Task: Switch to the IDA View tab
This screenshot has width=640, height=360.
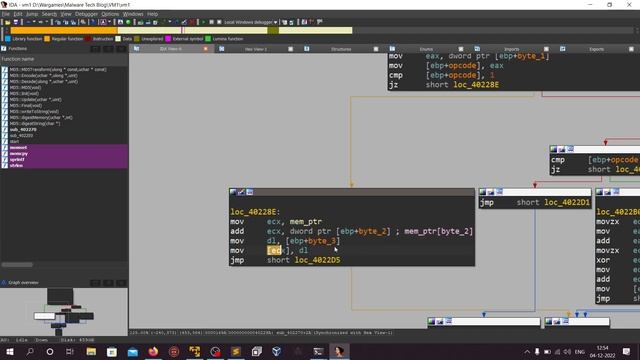Action: tap(171, 49)
